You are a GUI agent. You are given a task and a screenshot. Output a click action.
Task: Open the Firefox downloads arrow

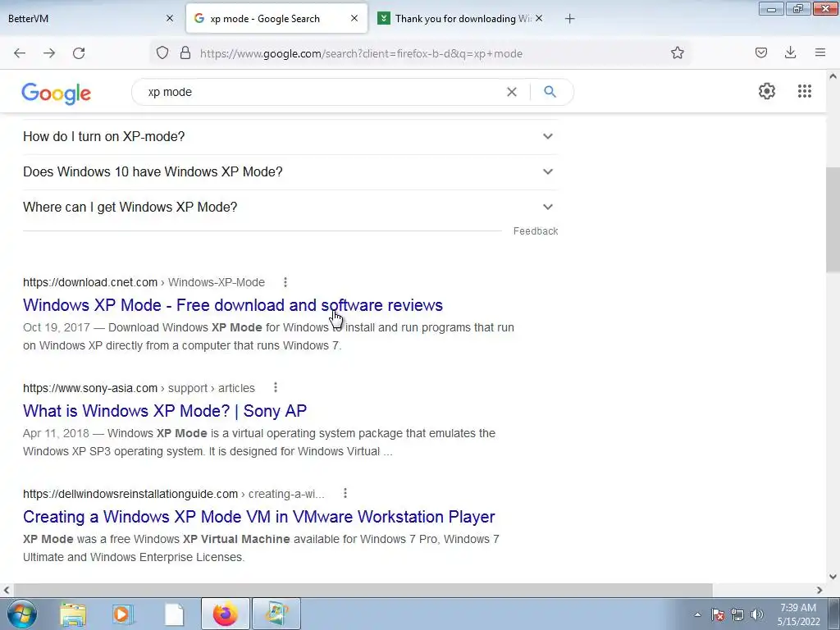tap(790, 52)
